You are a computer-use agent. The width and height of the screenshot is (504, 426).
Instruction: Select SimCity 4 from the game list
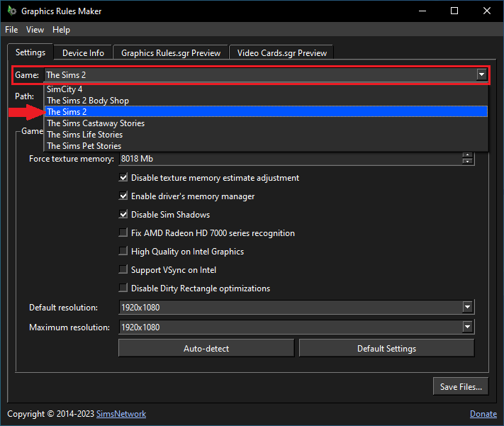(x=65, y=89)
